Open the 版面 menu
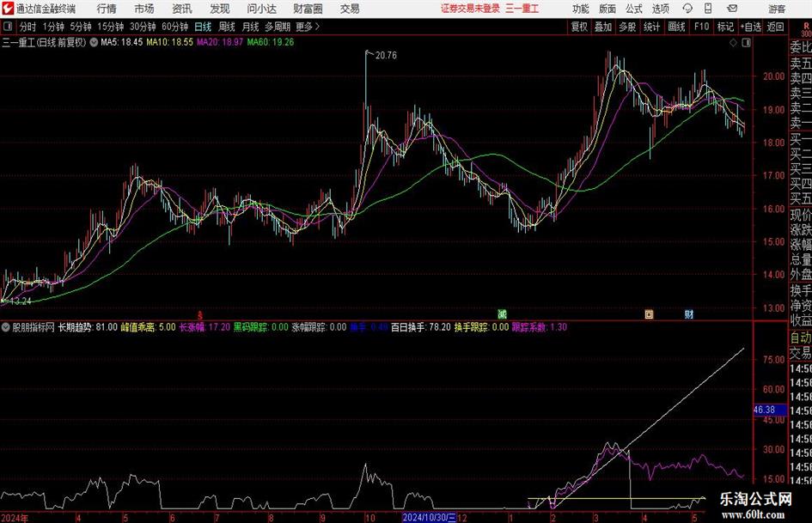The width and height of the screenshot is (812, 523). point(607,9)
